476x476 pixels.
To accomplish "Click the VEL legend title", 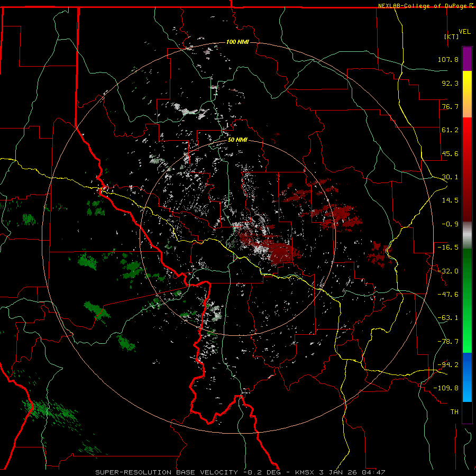I will (x=464, y=32).
